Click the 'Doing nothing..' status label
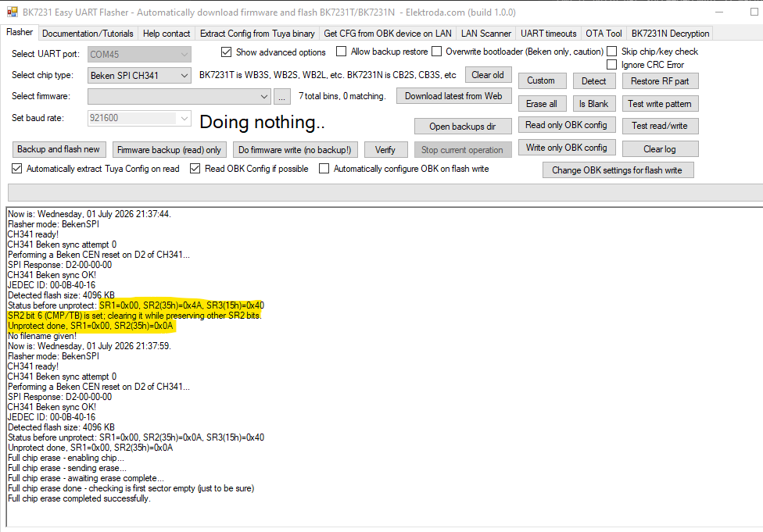Viewport: 763px width, 532px height. pos(263,122)
